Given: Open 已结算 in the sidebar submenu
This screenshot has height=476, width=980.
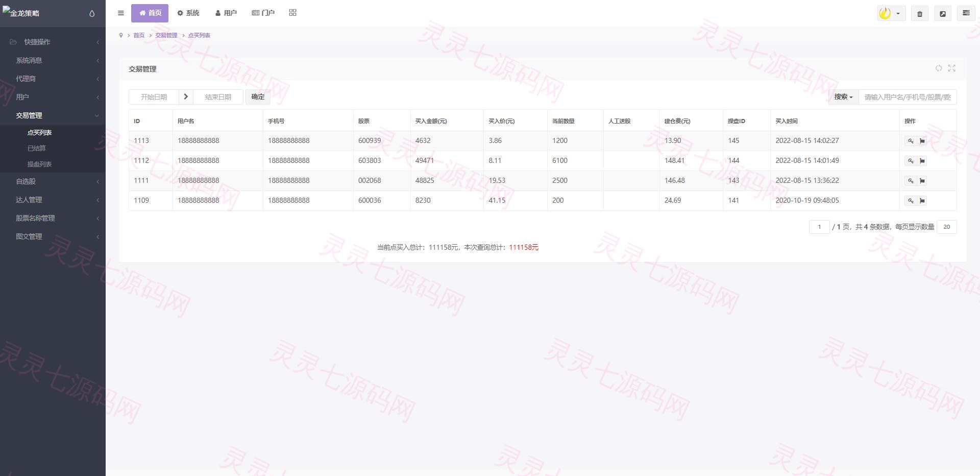Looking at the screenshot, I should click(x=36, y=148).
